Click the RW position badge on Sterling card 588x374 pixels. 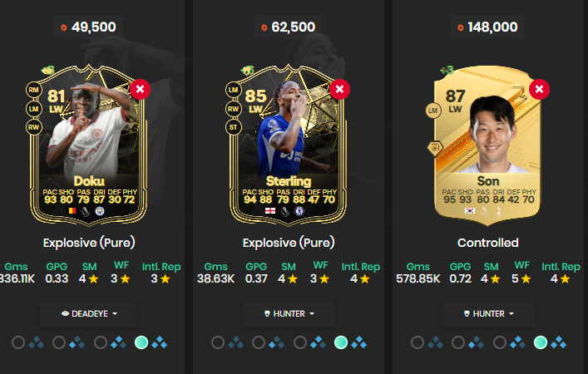[x=233, y=109]
